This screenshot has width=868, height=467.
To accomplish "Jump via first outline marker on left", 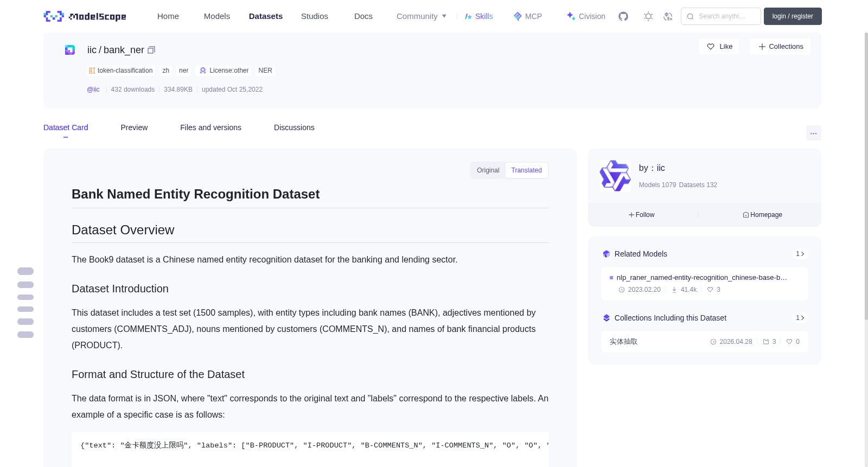I will coord(25,271).
